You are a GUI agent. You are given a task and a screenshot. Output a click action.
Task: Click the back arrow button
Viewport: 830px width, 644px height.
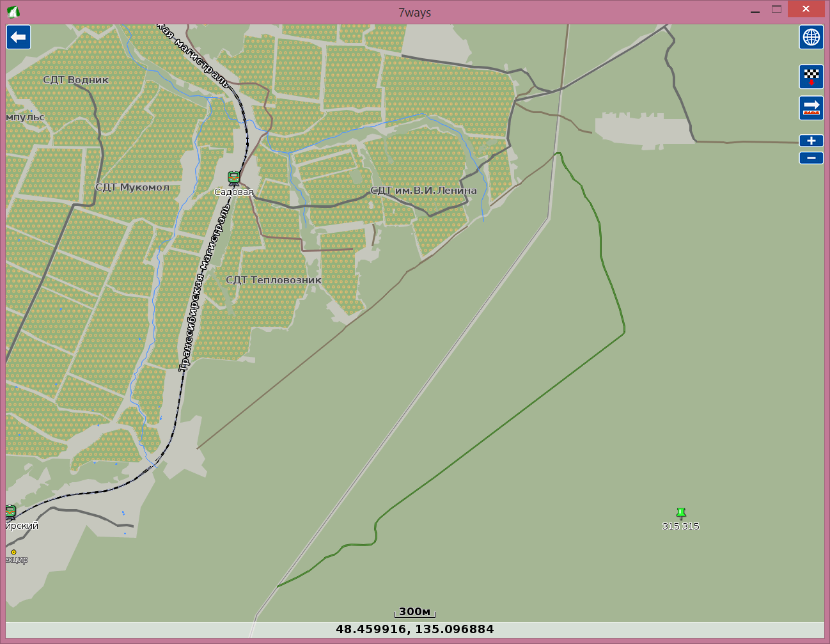(19, 37)
